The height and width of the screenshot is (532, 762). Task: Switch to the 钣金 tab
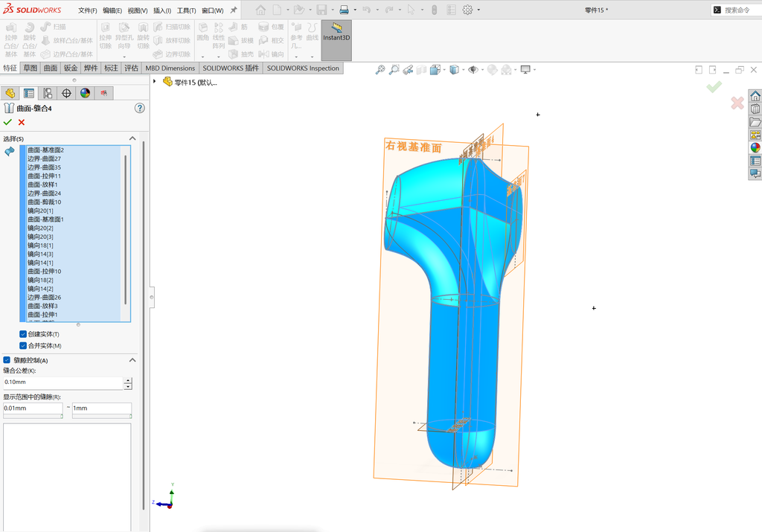pyautogui.click(x=71, y=68)
